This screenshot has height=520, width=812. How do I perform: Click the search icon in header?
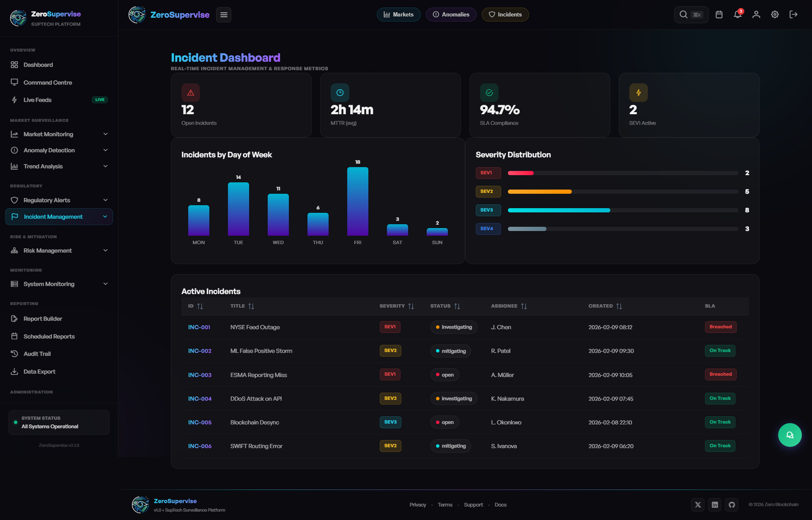[x=684, y=15]
